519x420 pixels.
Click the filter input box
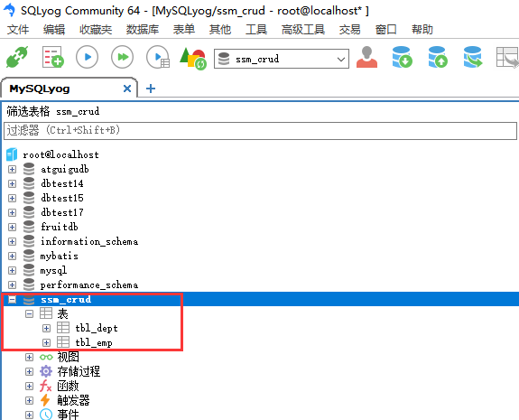(260, 130)
